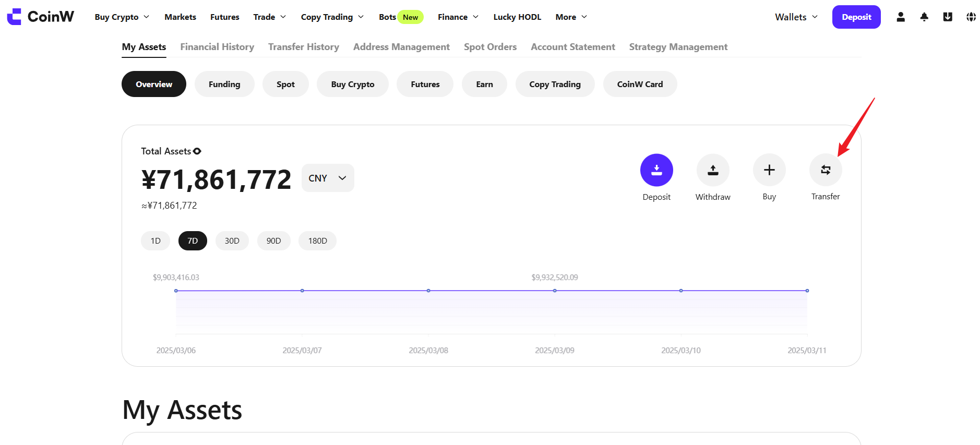This screenshot has height=445, width=980.
Task: Click the app download icon
Action: [948, 17]
